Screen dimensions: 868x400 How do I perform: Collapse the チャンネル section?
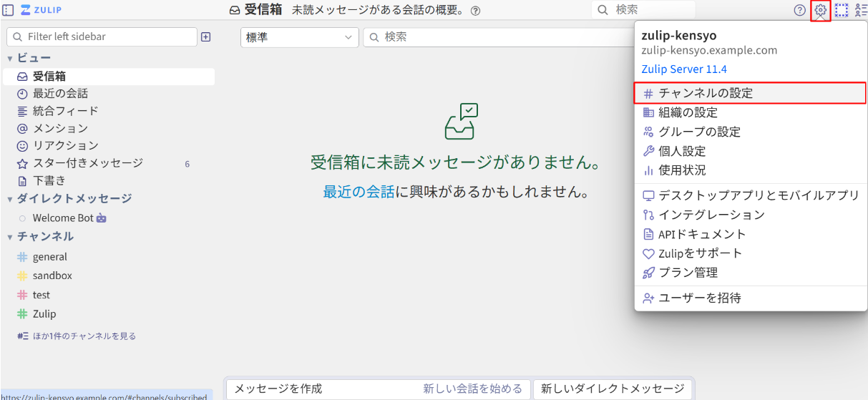[10, 237]
